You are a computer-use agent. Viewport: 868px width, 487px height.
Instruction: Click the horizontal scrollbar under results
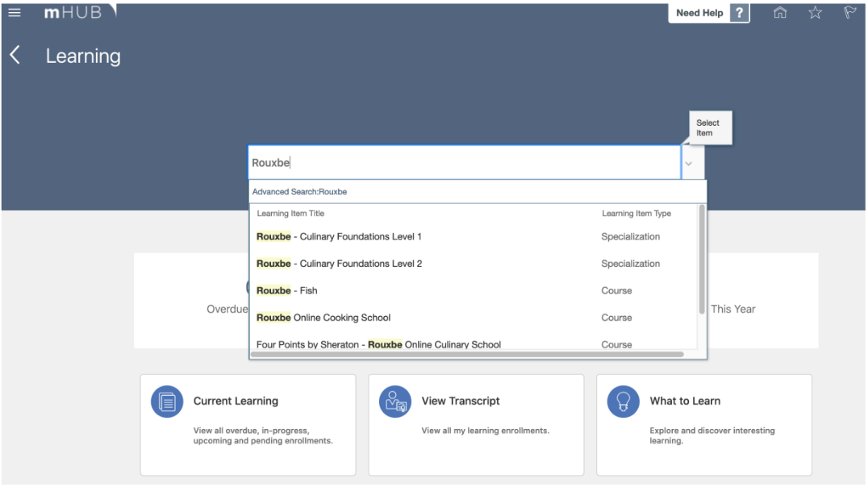click(467, 354)
